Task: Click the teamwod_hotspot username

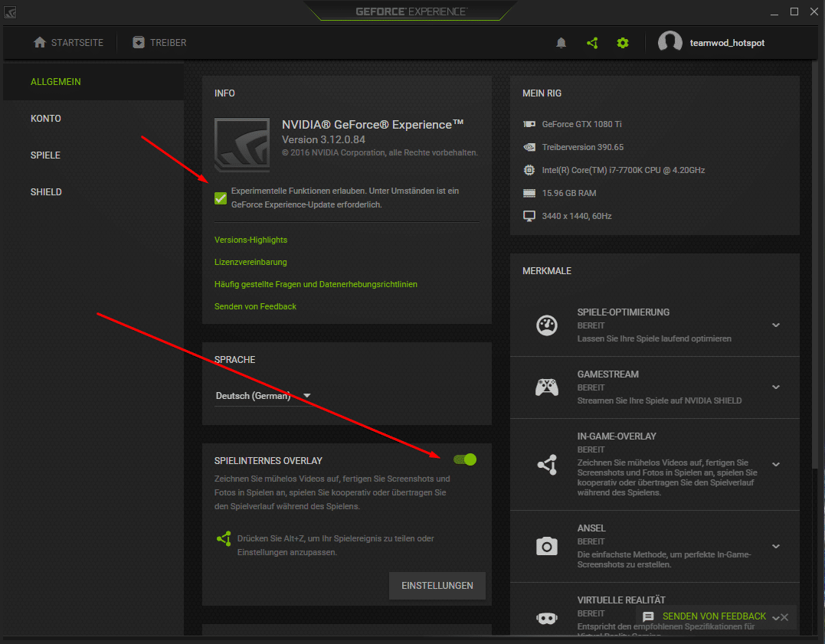Action: (x=727, y=43)
